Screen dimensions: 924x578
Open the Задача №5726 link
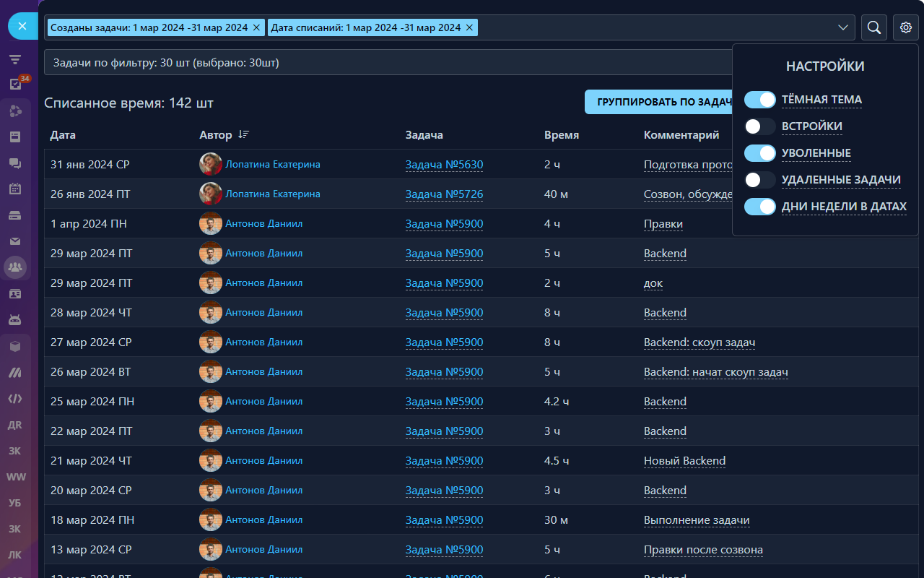pyautogui.click(x=444, y=194)
